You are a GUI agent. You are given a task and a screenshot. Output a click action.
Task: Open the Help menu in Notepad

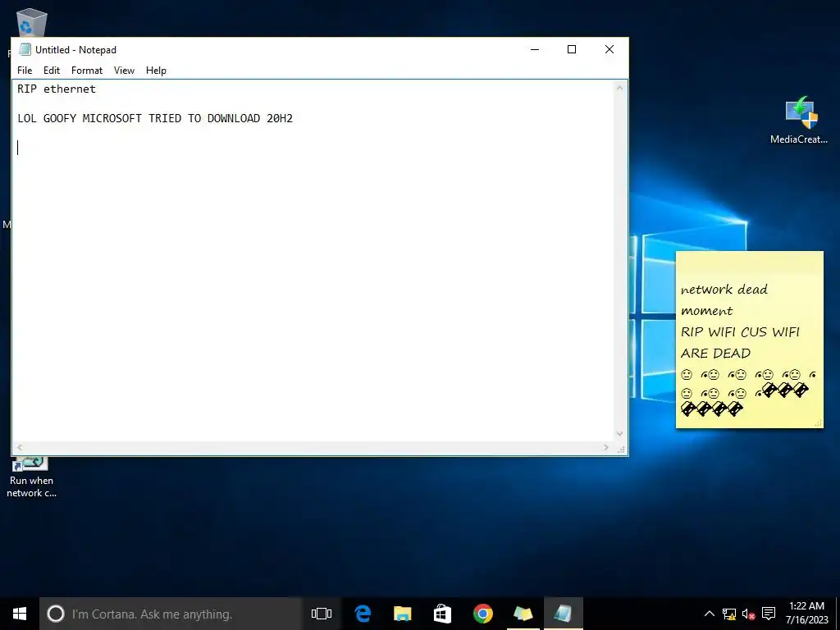(x=156, y=71)
